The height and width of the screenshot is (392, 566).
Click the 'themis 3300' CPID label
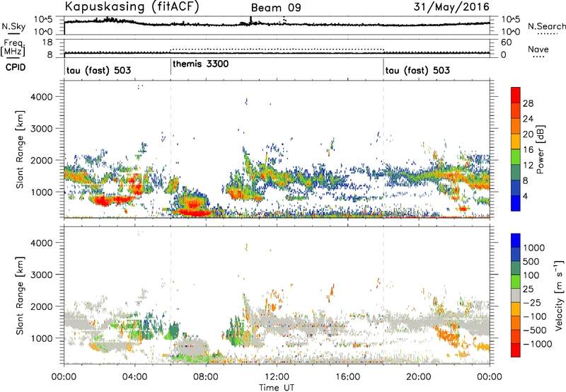coord(201,64)
